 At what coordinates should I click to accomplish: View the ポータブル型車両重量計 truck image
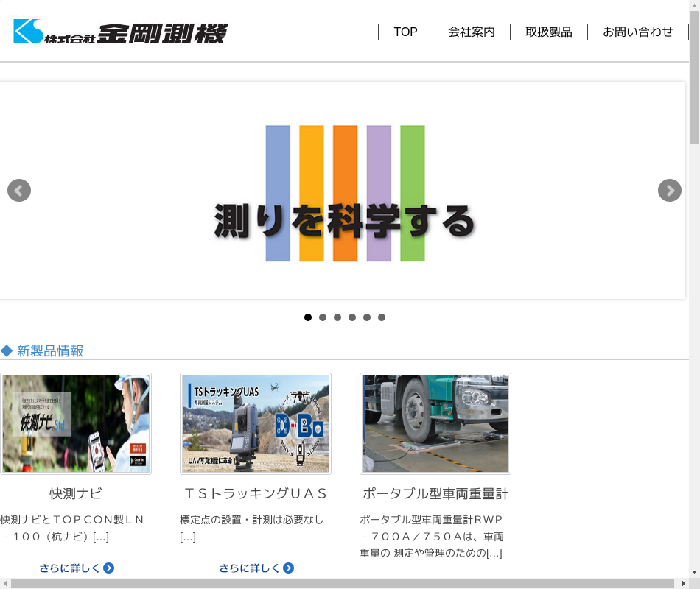tap(435, 423)
